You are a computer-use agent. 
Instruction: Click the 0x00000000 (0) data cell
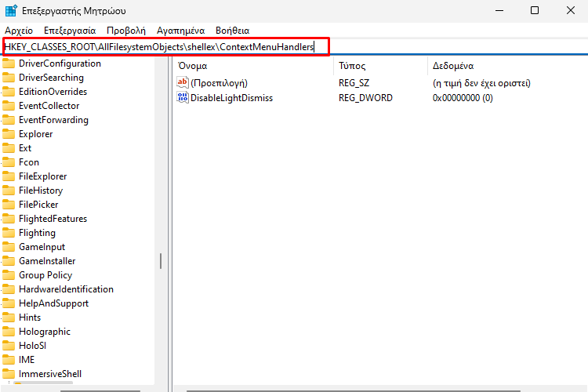463,98
